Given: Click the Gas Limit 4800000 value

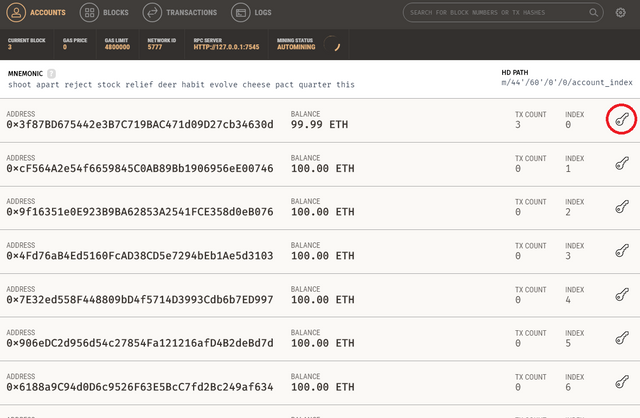Looking at the screenshot, I should [x=117, y=47].
